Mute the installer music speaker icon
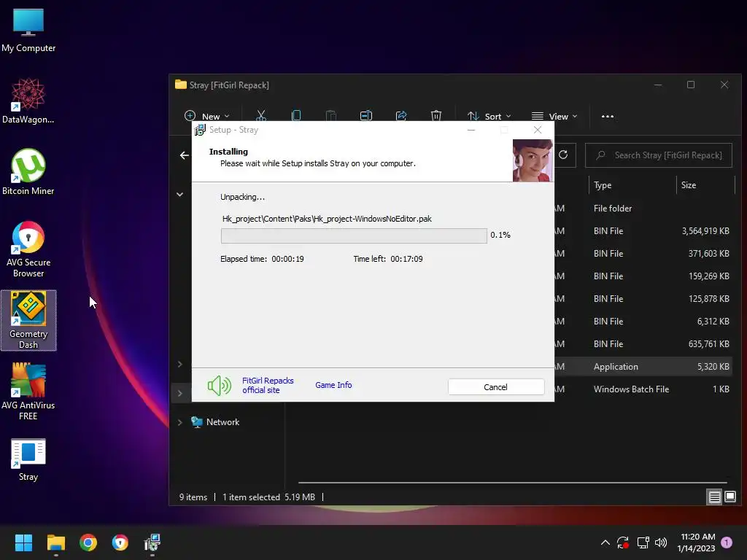Image resolution: width=747 pixels, height=560 pixels. coord(219,385)
